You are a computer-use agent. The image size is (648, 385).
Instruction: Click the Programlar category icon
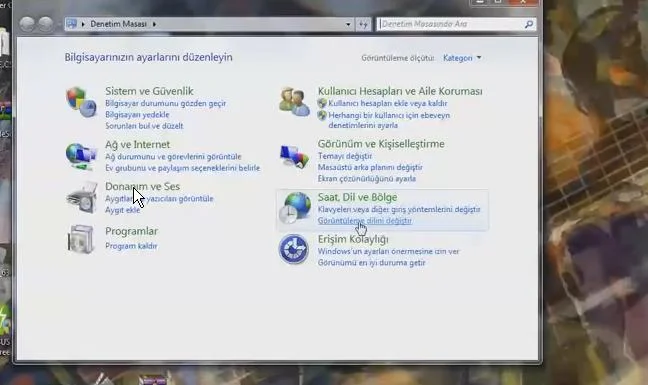click(x=81, y=239)
